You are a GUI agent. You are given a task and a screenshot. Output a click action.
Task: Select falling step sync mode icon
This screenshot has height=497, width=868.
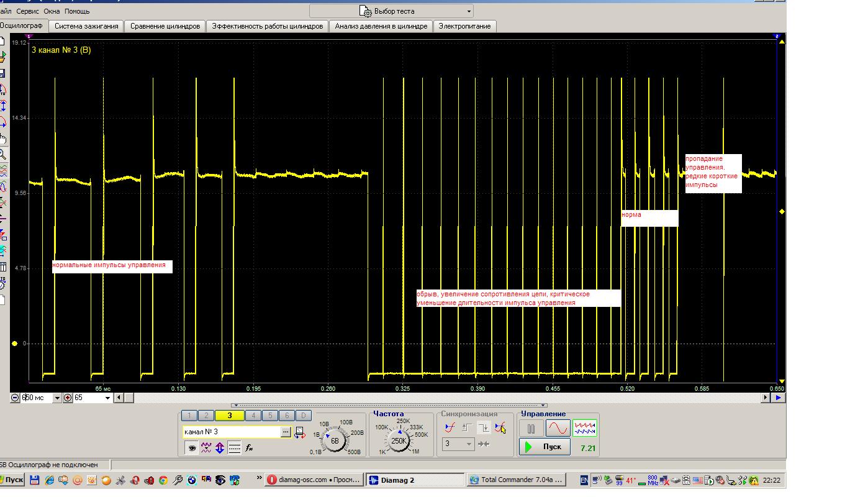483,427
